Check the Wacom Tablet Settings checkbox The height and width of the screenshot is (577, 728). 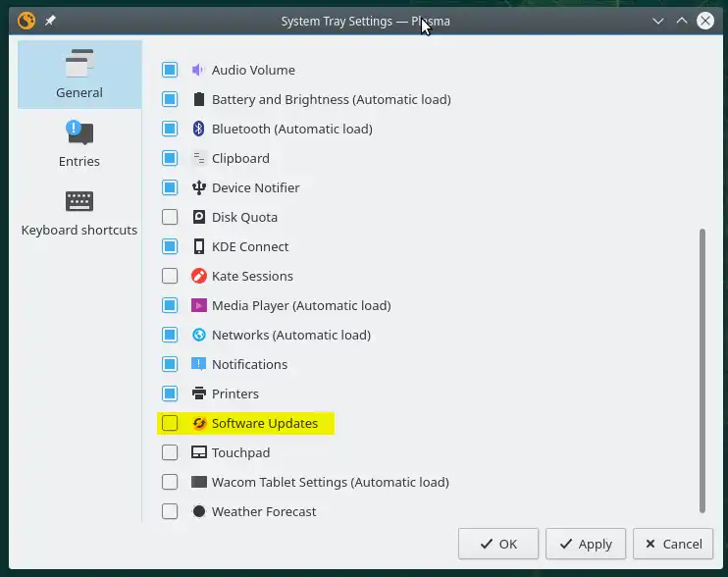(170, 482)
